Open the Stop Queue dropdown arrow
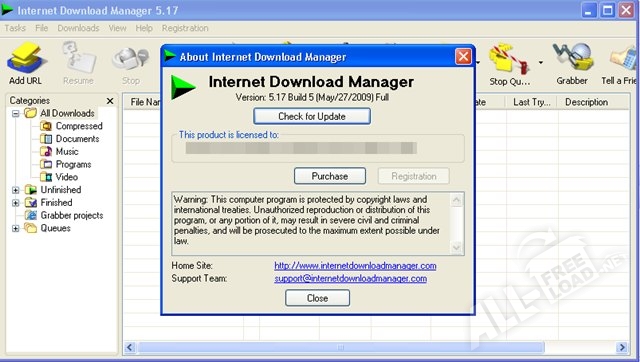 pos(541,63)
